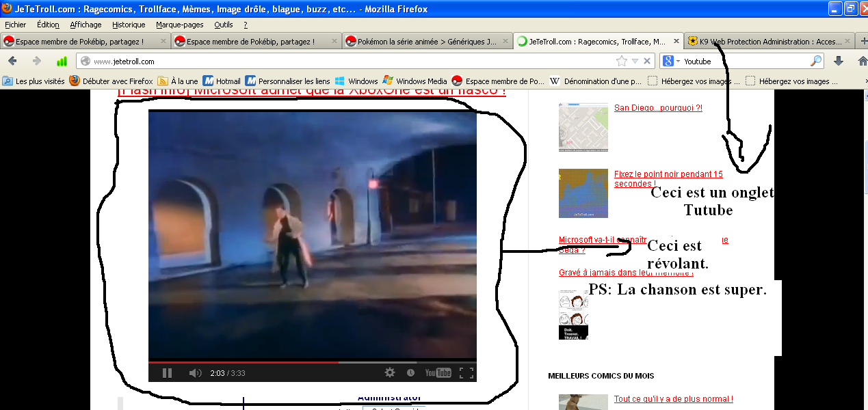The width and height of the screenshot is (868, 410).
Task: Open the Flash info XboxOne fiasco headline
Action: (x=312, y=91)
